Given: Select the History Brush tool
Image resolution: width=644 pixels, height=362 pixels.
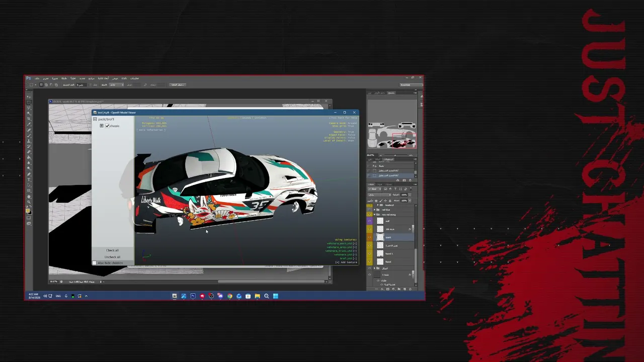Looking at the screenshot, I should click(29, 147).
